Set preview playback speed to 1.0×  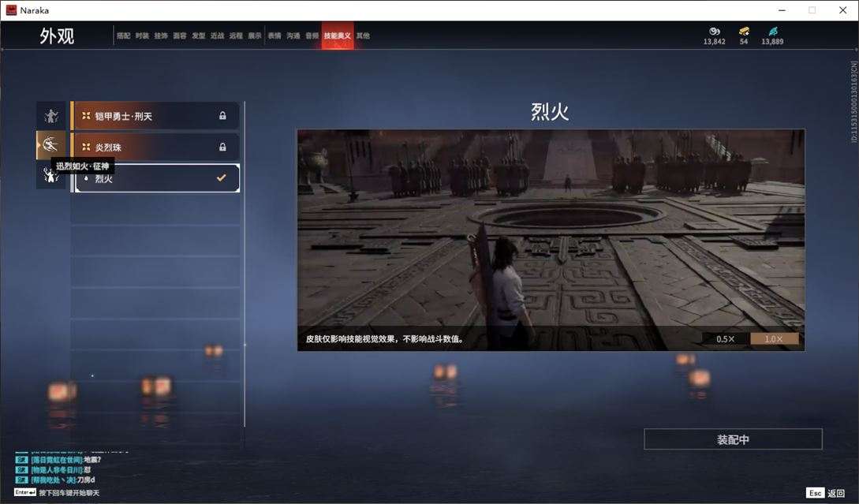click(774, 339)
